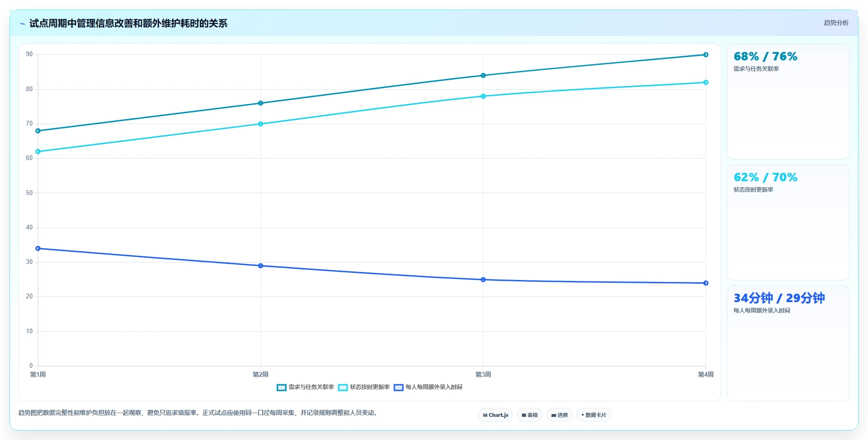Toggle the 状态按时更新率 legend swatch
Viewport: 868px width, 440px height.
[343, 388]
